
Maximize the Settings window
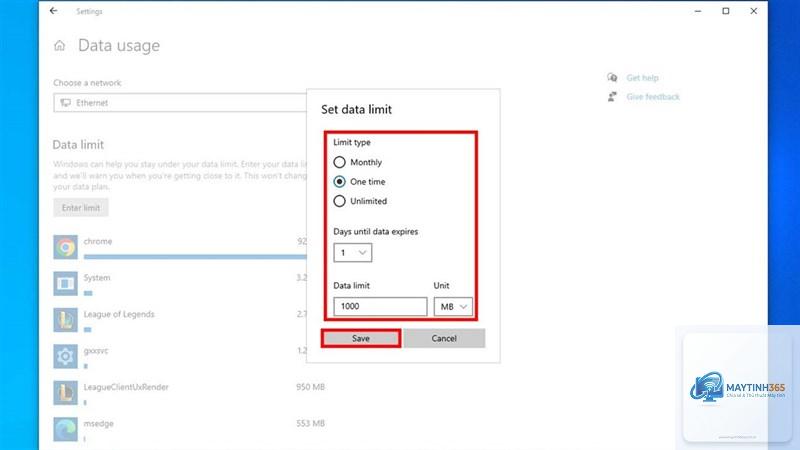click(x=726, y=11)
